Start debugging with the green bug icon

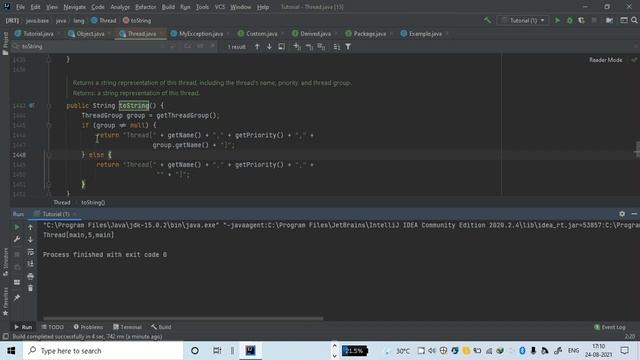[569, 20]
